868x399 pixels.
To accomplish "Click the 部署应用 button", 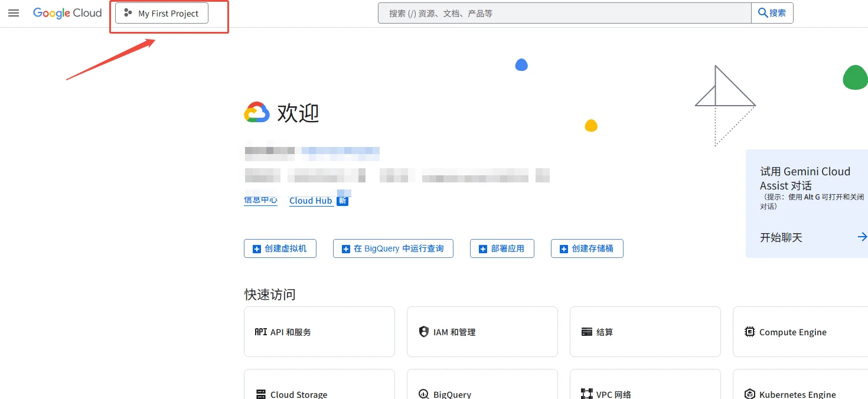I will point(502,248).
